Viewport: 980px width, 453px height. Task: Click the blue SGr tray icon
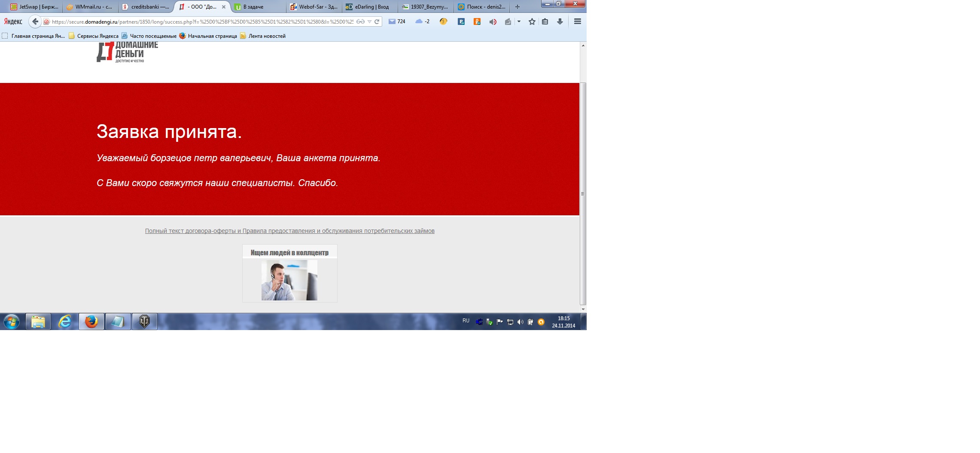(x=479, y=322)
